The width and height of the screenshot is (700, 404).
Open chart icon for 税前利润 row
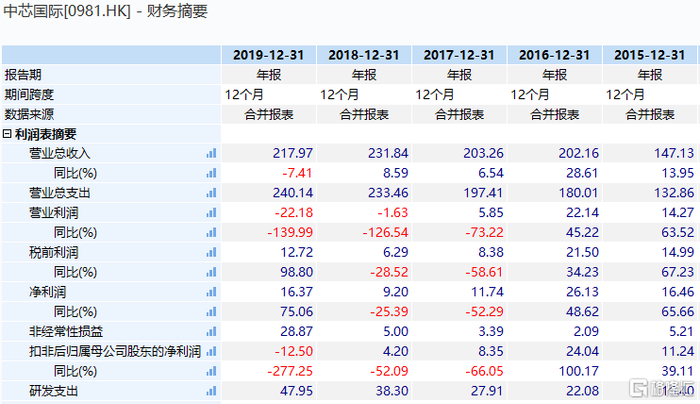coord(211,253)
